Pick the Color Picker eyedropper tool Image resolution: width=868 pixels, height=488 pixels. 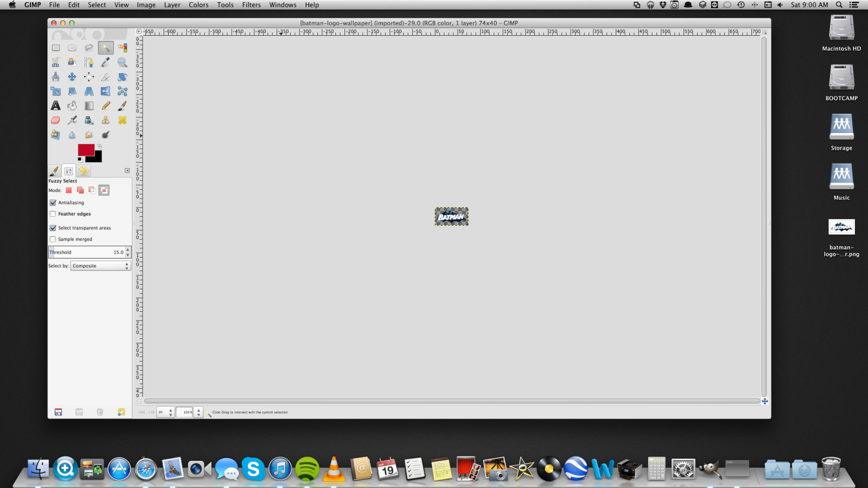click(x=106, y=62)
